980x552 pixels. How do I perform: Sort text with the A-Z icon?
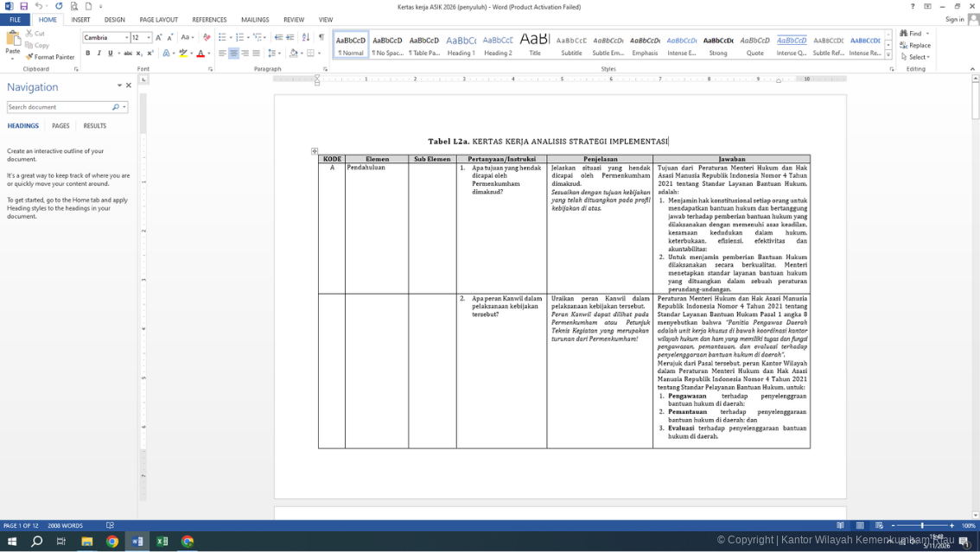pos(306,37)
